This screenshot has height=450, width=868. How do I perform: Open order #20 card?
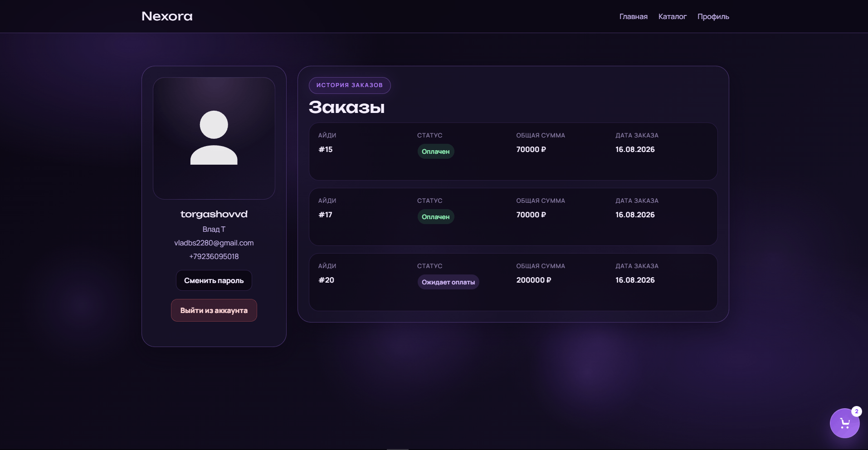tap(513, 282)
